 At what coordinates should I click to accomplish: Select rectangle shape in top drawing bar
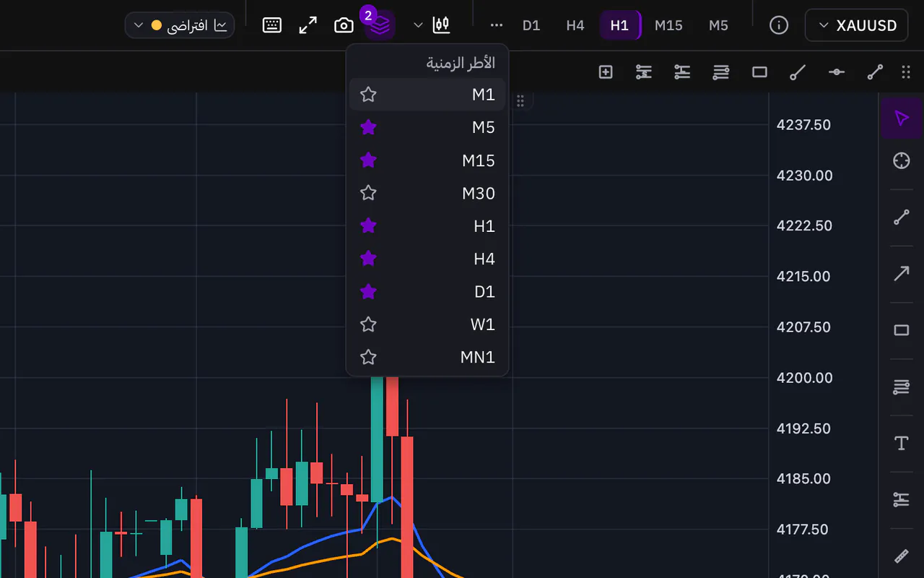point(759,72)
